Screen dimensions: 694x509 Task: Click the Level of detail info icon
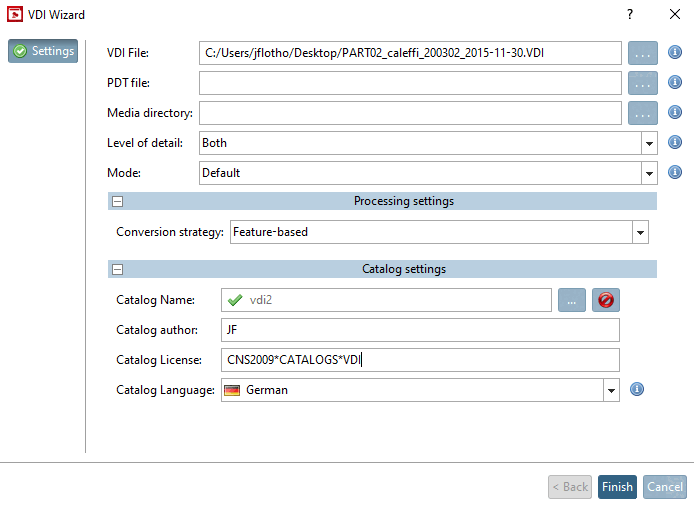pos(675,143)
